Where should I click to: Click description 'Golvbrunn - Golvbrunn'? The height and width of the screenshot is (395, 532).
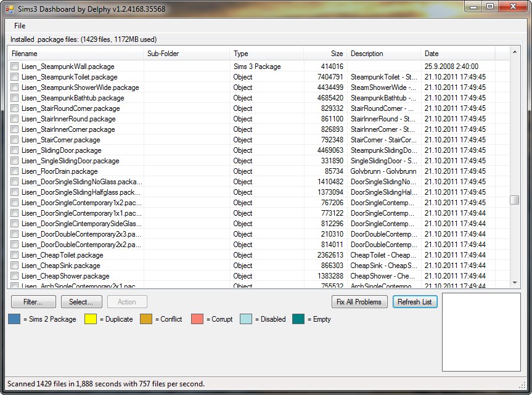point(383,171)
